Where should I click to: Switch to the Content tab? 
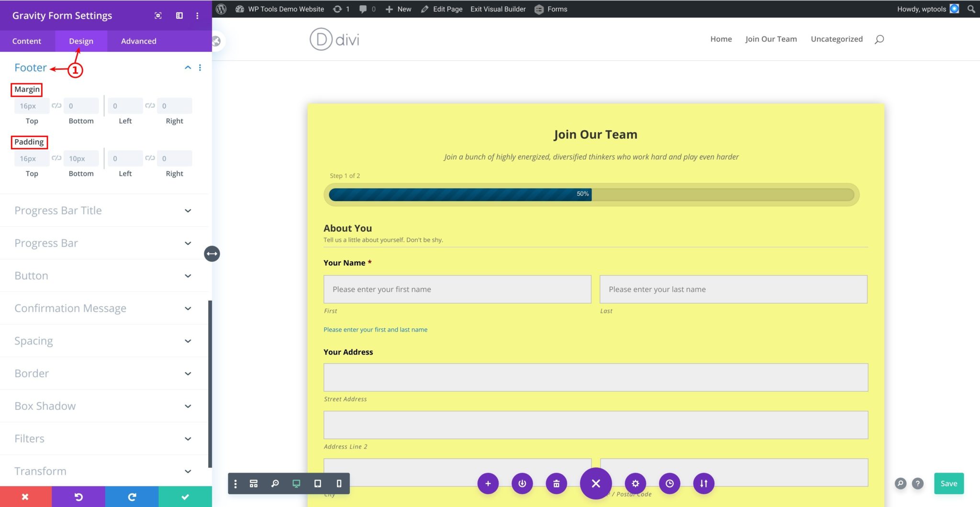[x=27, y=41]
